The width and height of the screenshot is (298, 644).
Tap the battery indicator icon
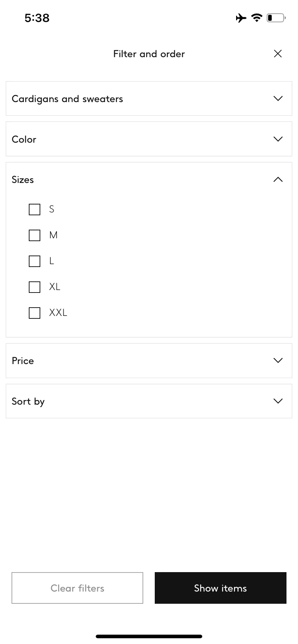point(276,18)
